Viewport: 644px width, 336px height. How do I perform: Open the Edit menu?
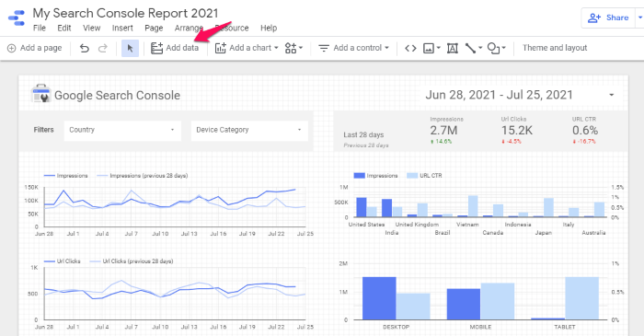click(x=64, y=28)
